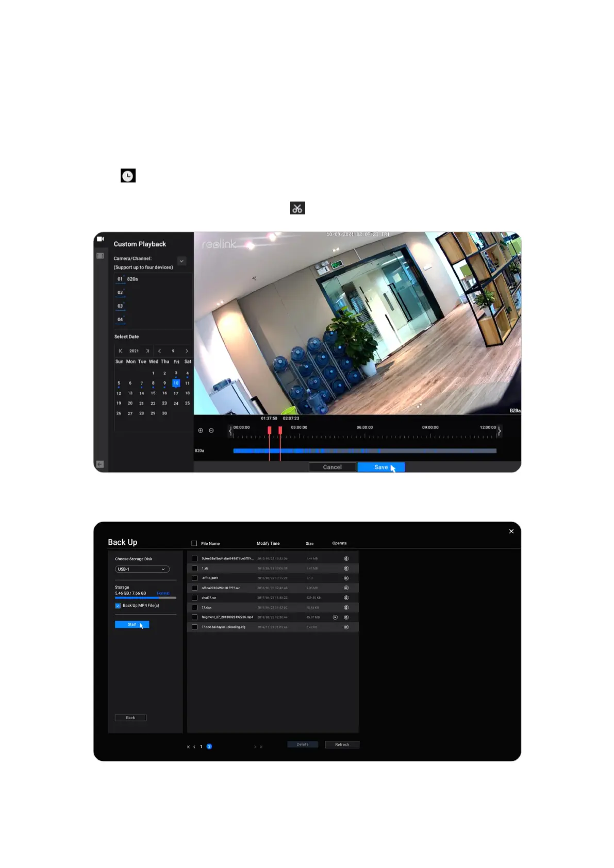The width and height of the screenshot is (614, 868).
Task: Zoom in the timeline with plus icon
Action: pyautogui.click(x=201, y=430)
